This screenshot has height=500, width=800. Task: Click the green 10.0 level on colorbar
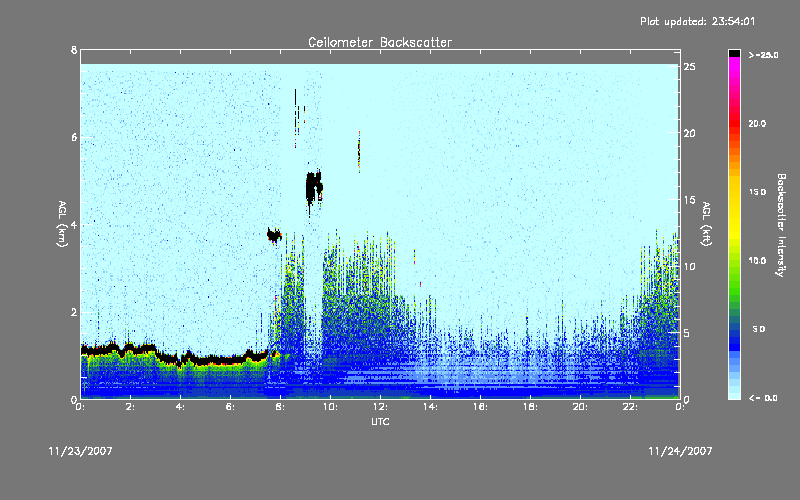734,261
